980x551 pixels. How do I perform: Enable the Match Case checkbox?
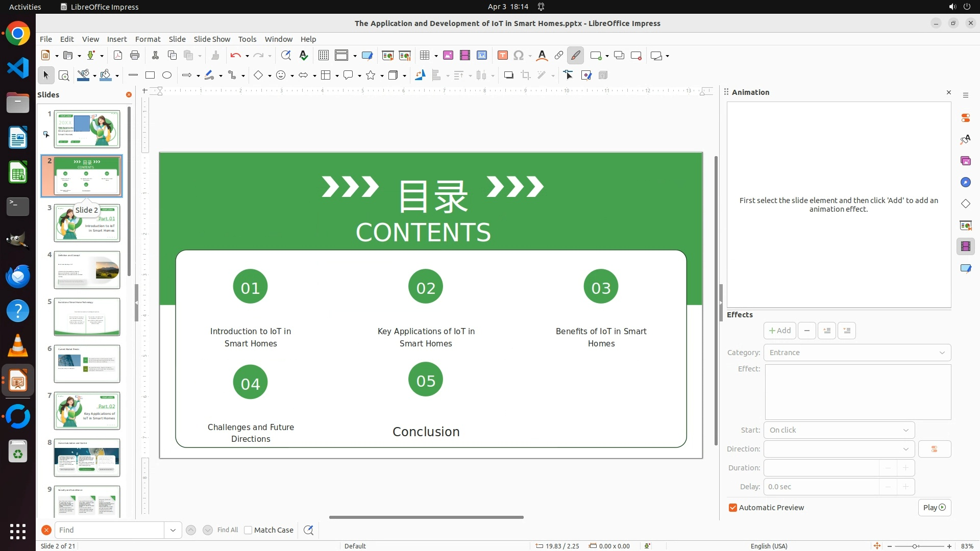coord(248,530)
